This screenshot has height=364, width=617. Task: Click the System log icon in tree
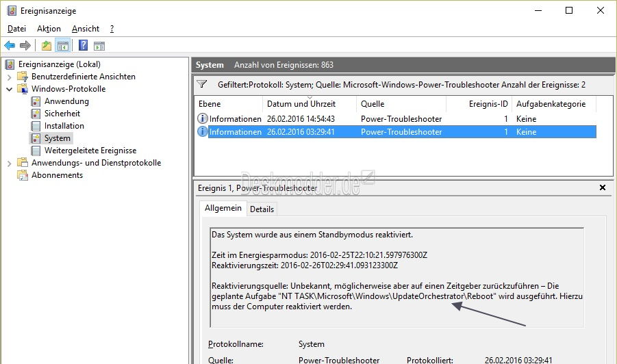tap(36, 138)
